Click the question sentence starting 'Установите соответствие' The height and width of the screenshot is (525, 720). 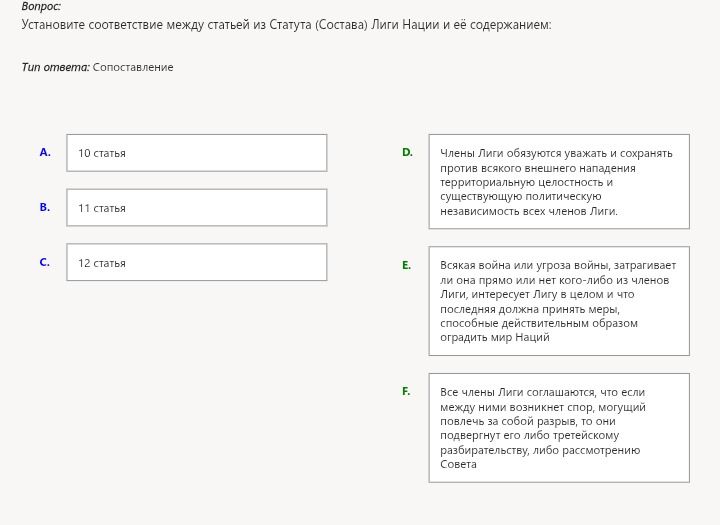pos(286,24)
